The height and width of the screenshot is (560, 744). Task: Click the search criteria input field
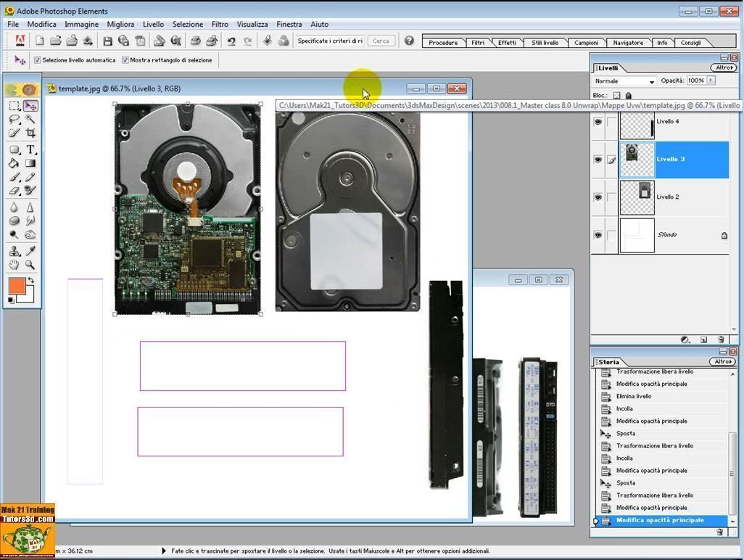[330, 41]
